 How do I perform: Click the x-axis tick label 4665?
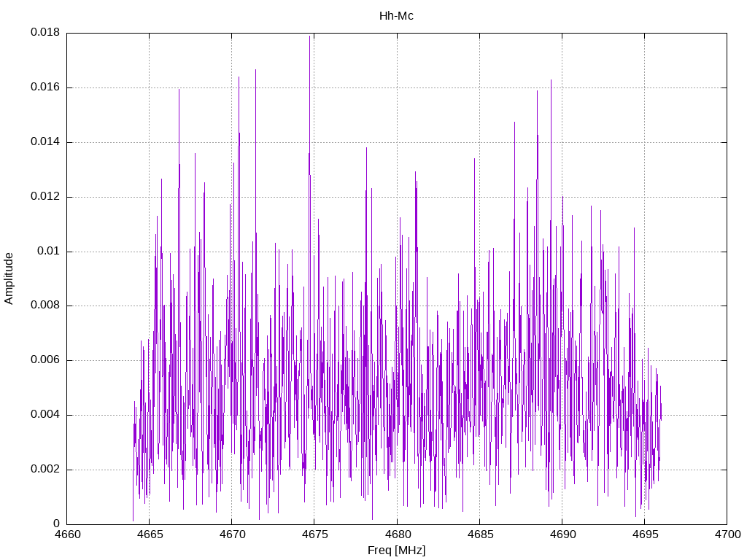click(x=150, y=534)
